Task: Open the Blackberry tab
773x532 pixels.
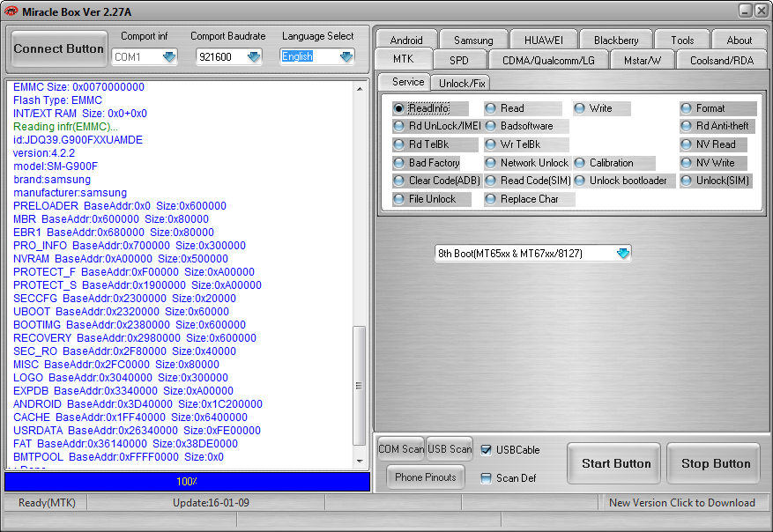Action: [616, 40]
